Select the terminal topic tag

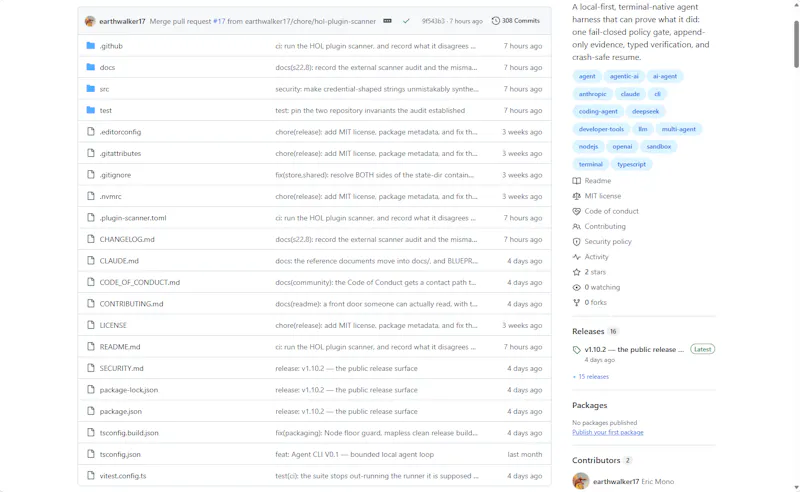click(x=591, y=164)
